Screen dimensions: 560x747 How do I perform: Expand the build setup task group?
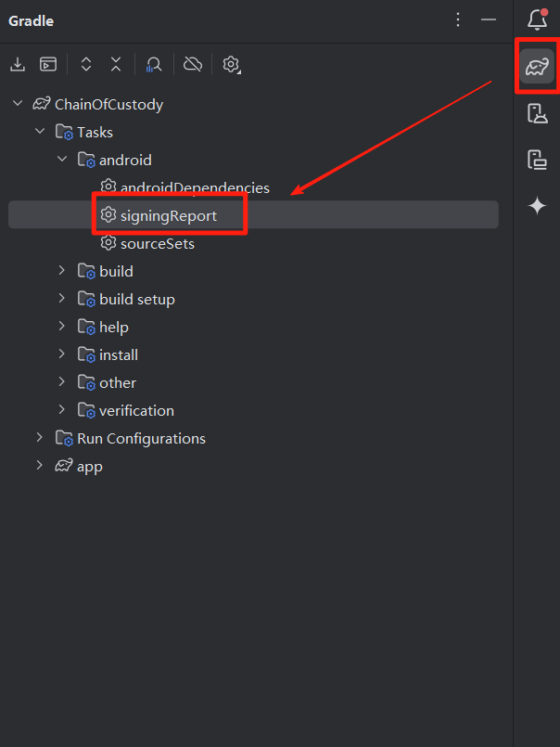pyautogui.click(x=62, y=298)
